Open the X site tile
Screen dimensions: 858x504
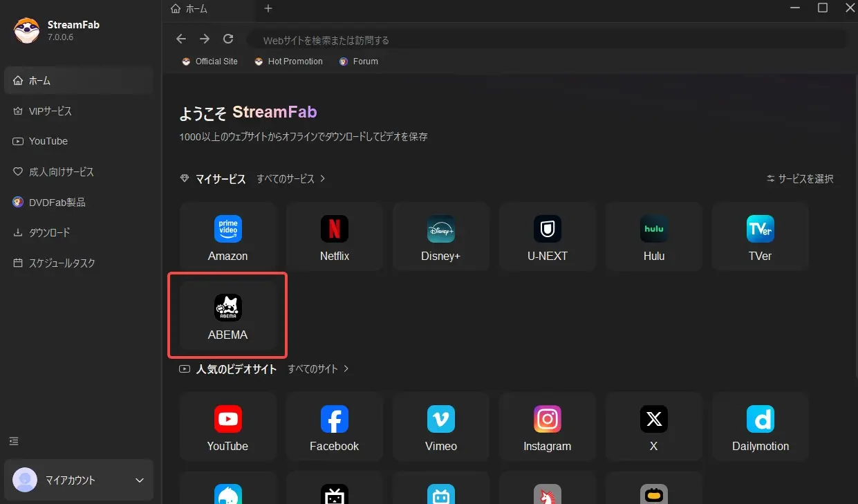[x=654, y=427]
